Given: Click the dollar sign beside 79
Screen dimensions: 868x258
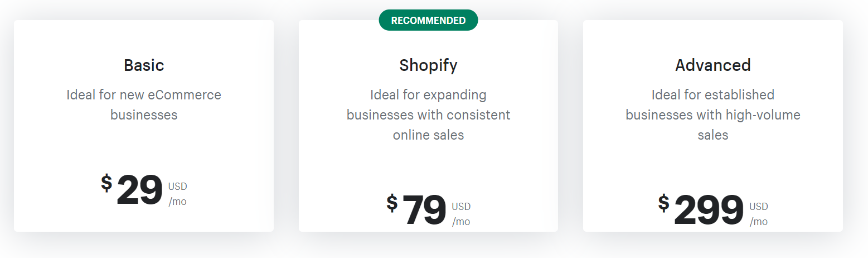Looking at the screenshot, I should point(392,203).
